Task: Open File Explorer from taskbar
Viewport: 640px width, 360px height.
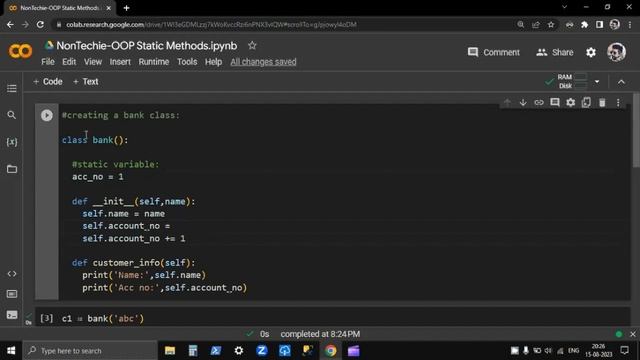Action: [x=170, y=351]
